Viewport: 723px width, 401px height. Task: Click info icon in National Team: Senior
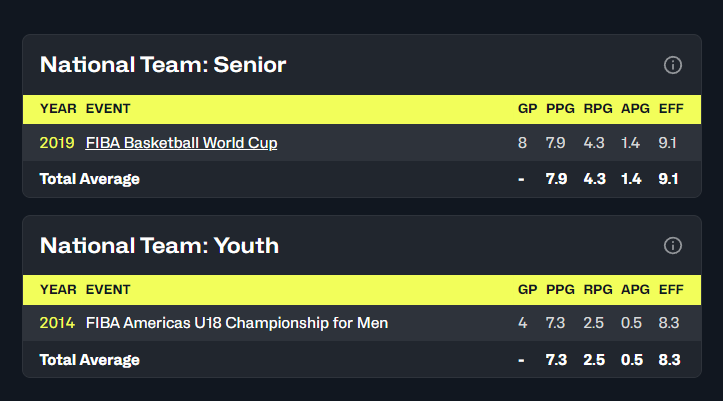(673, 65)
